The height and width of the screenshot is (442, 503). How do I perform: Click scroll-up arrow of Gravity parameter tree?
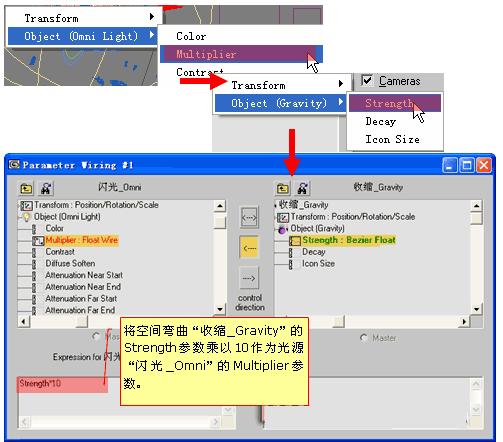pos(476,206)
